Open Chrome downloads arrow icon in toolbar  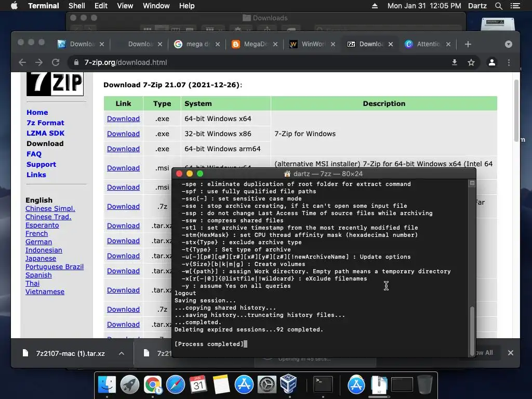454,62
